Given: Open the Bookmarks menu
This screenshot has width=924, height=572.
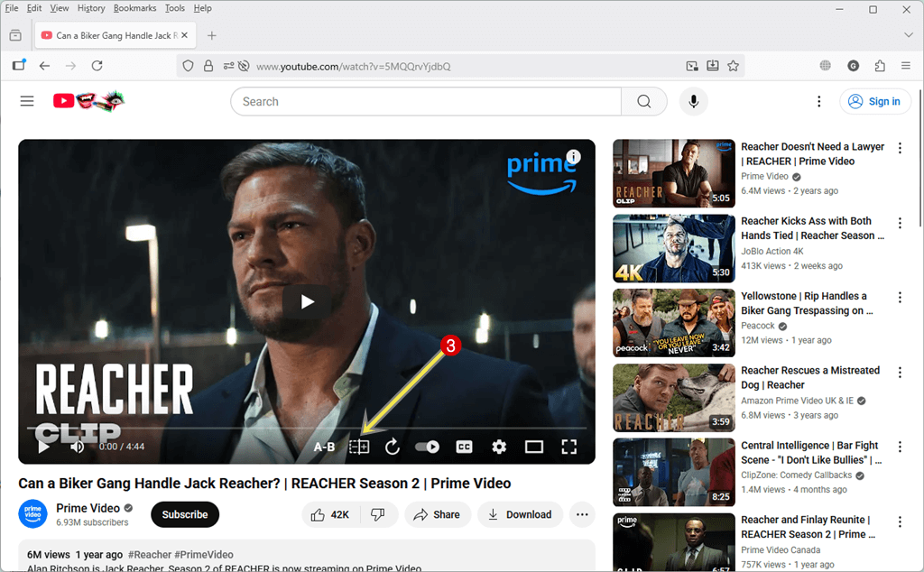Looking at the screenshot, I should (x=135, y=8).
